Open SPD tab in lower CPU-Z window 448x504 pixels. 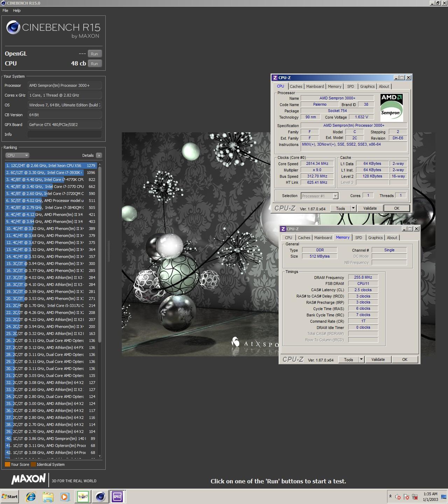(x=359, y=238)
